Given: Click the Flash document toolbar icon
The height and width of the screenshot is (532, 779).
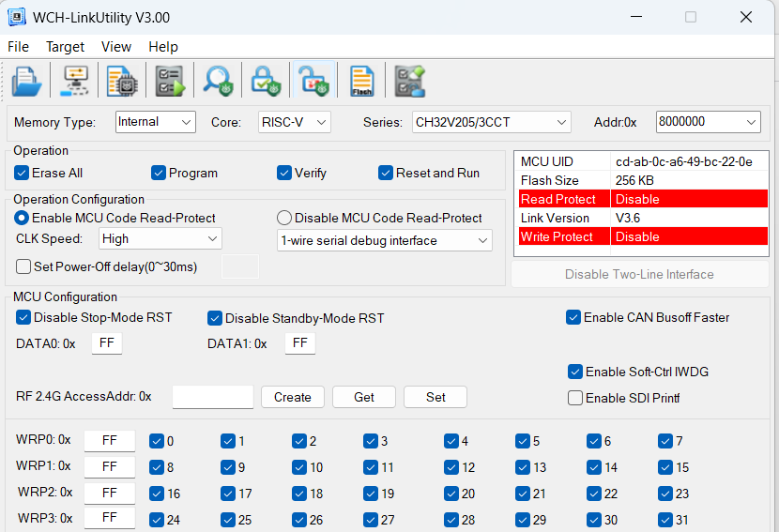Looking at the screenshot, I should tap(361, 81).
